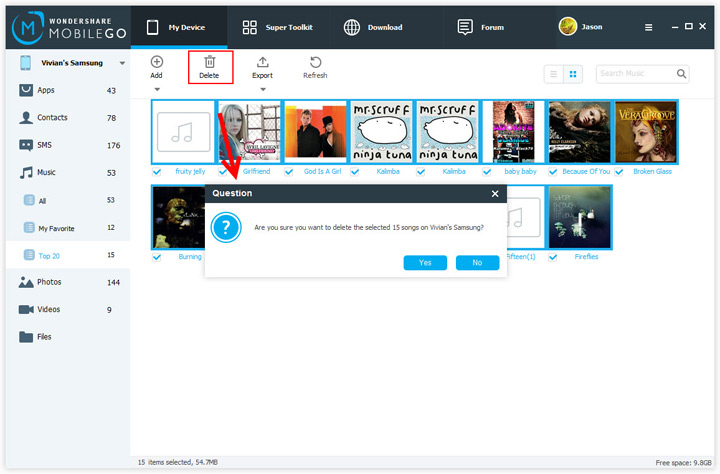The image size is (720, 474).
Task: Uncheck the Burning song checkbox
Action: point(157,257)
